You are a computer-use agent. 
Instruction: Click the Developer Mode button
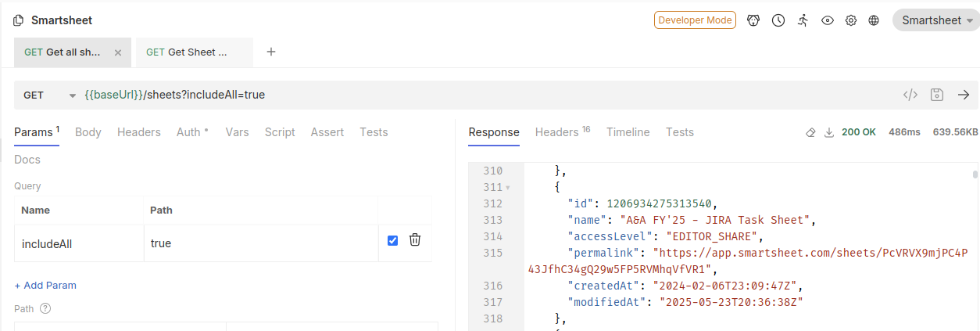(x=695, y=20)
